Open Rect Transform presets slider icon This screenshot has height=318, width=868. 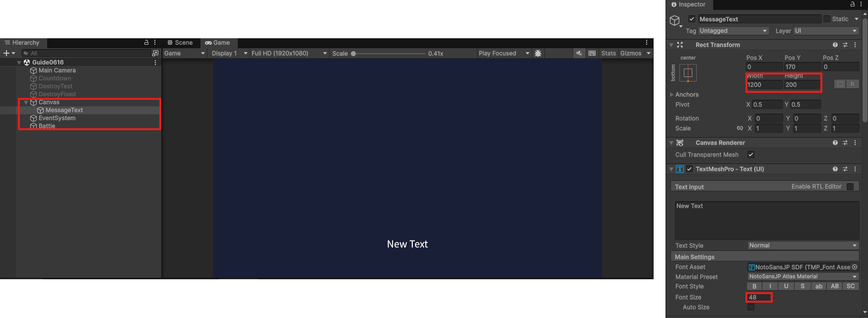tap(845, 45)
